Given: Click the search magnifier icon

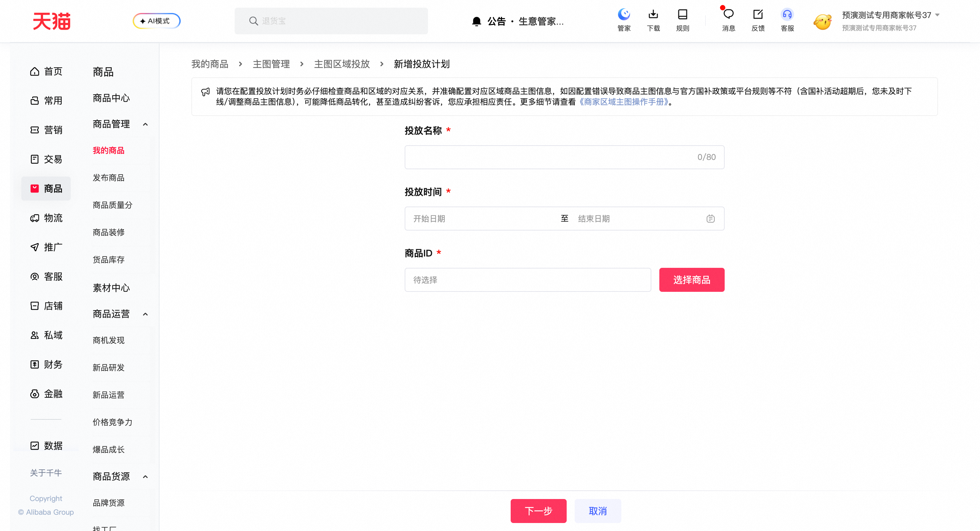Looking at the screenshot, I should tap(253, 21).
